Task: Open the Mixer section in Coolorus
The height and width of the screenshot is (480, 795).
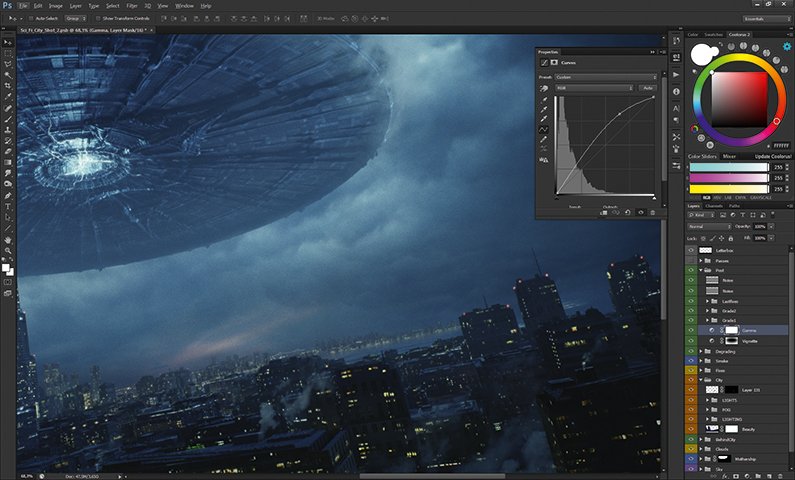Action: [729, 156]
